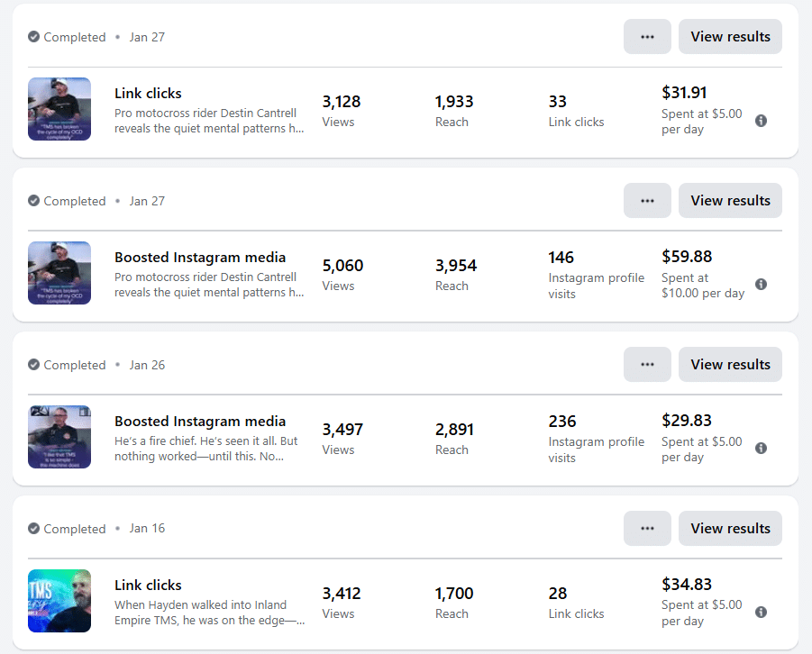Click the Jan 16 Link clicks title
Screen dimensions: 812x654
pos(148,586)
